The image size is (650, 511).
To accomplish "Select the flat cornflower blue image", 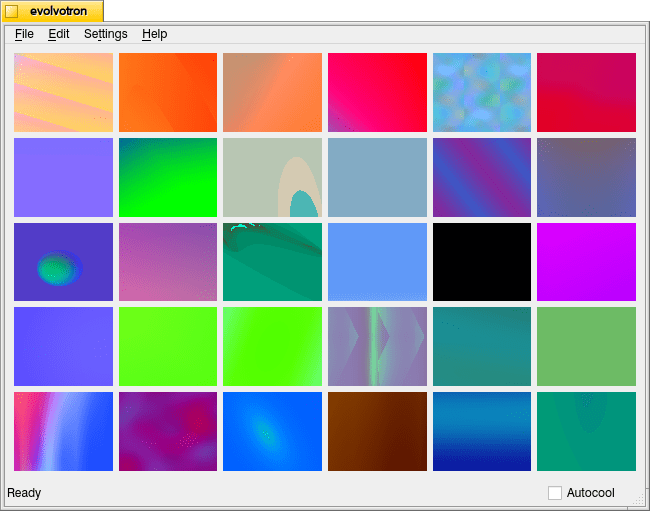I will coord(377,262).
